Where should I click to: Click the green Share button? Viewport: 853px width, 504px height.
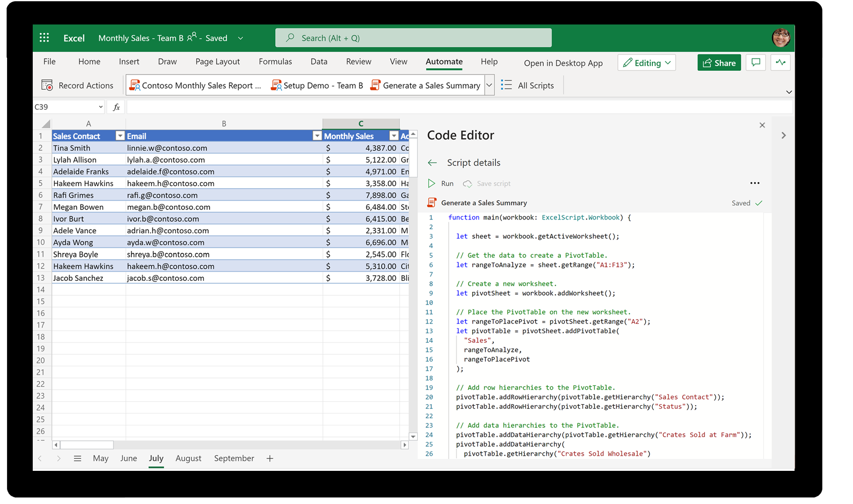719,63
